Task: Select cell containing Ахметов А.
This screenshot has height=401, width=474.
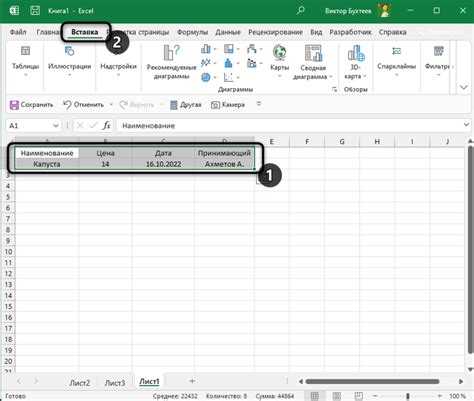Action: click(224, 164)
